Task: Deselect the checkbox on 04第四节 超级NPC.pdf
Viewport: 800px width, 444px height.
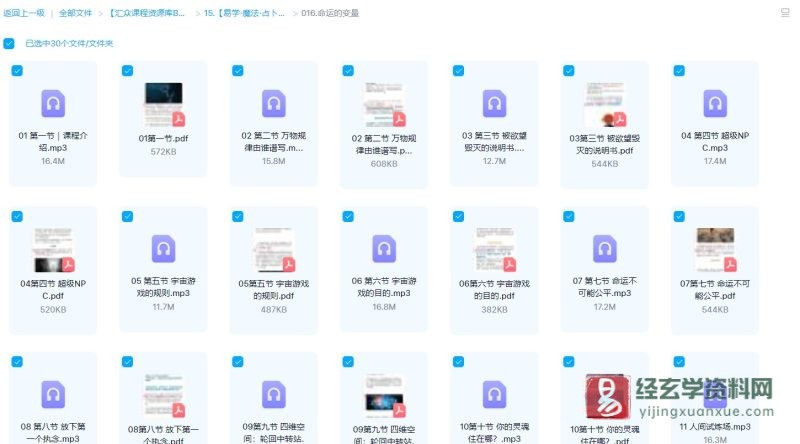Action: [x=17, y=216]
